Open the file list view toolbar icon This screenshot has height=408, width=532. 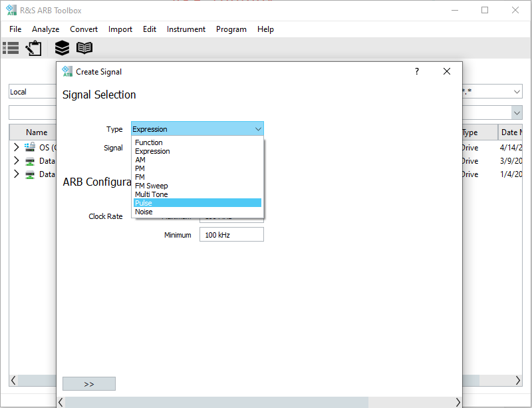[x=11, y=48]
